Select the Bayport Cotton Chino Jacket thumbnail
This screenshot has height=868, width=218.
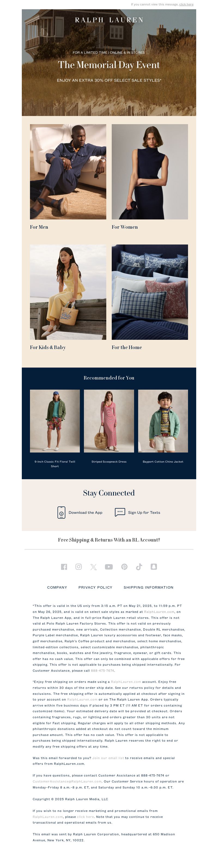tap(163, 421)
